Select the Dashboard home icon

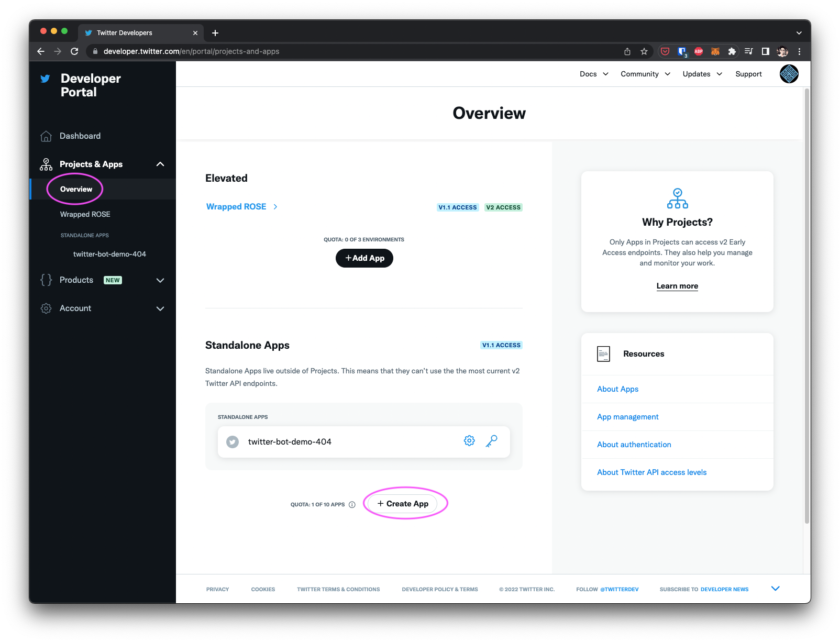click(x=46, y=136)
